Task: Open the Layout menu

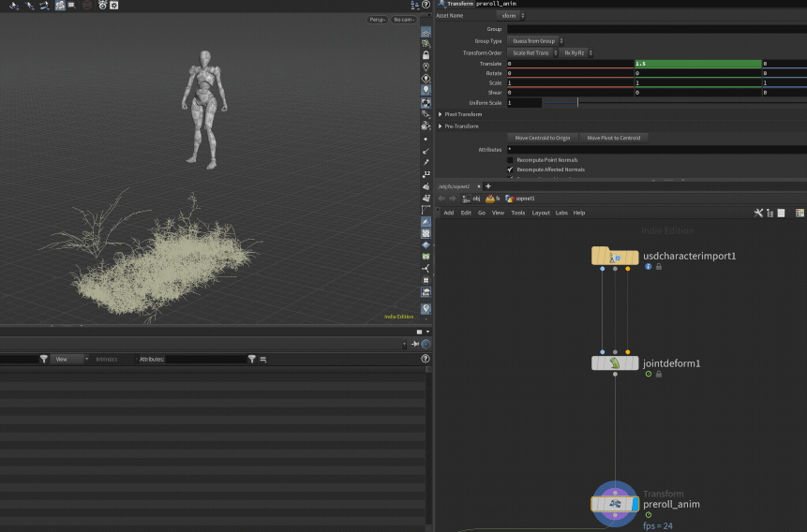Action: click(541, 213)
